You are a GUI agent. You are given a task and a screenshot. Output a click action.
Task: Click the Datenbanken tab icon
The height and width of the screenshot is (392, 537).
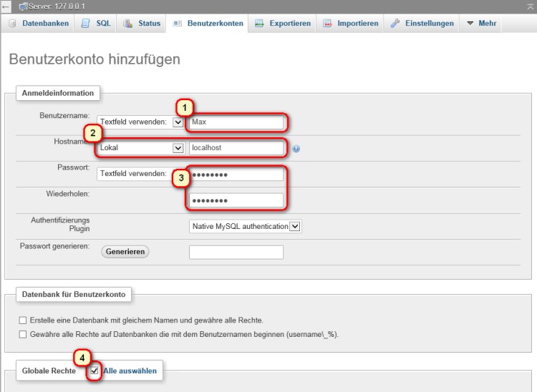click(12, 24)
